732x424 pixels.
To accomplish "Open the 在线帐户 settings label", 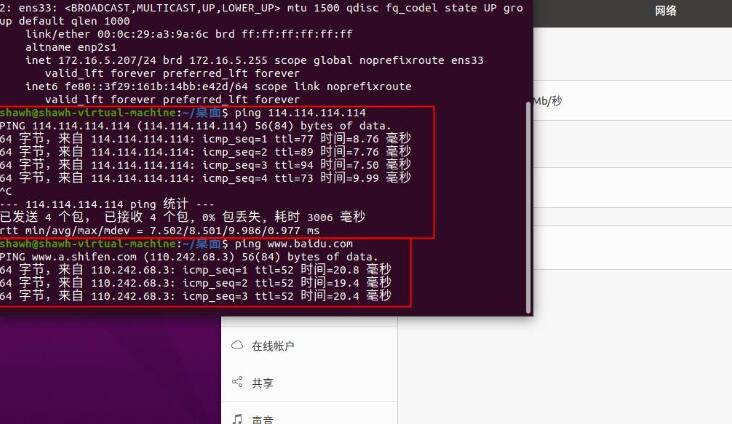I will tap(273, 346).
